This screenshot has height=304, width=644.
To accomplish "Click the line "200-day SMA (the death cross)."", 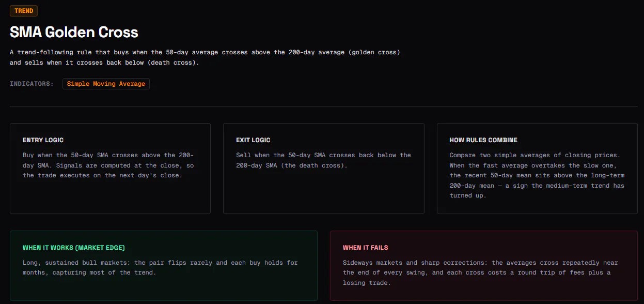I will point(292,165).
